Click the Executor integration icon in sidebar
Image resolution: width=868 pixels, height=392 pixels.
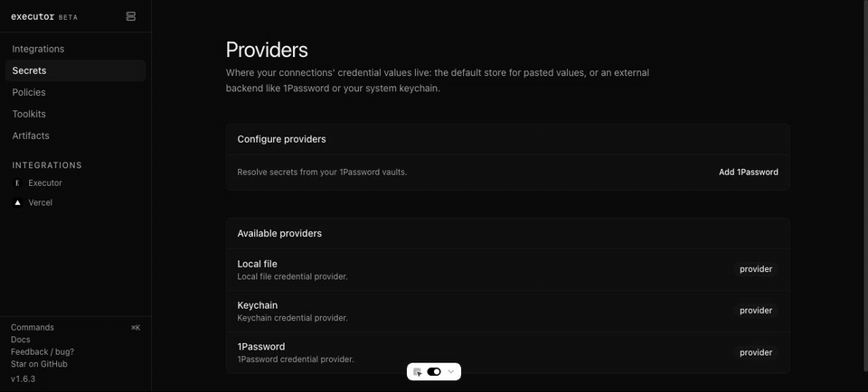pyautogui.click(x=18, y=183)
